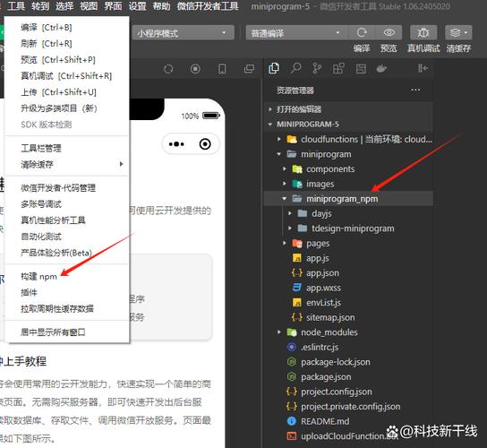Open the 帮助 menu

coord(161,6)
